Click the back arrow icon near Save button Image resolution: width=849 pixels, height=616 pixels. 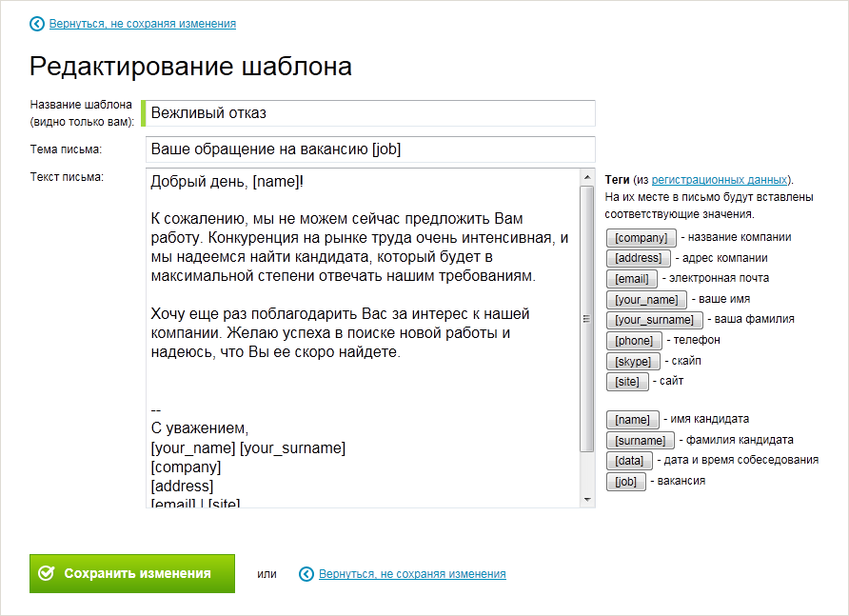click(306, 574)
